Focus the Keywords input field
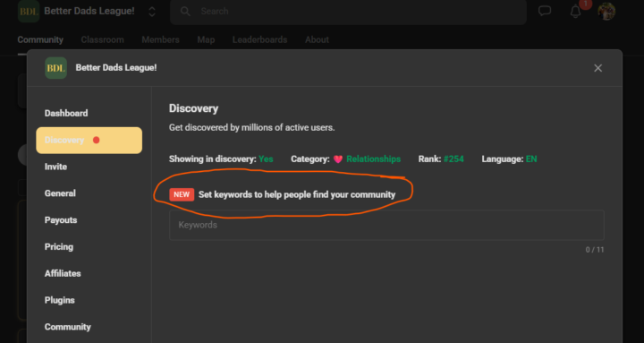644x343 pixels. pyautogui.click(x=386, y=225)
